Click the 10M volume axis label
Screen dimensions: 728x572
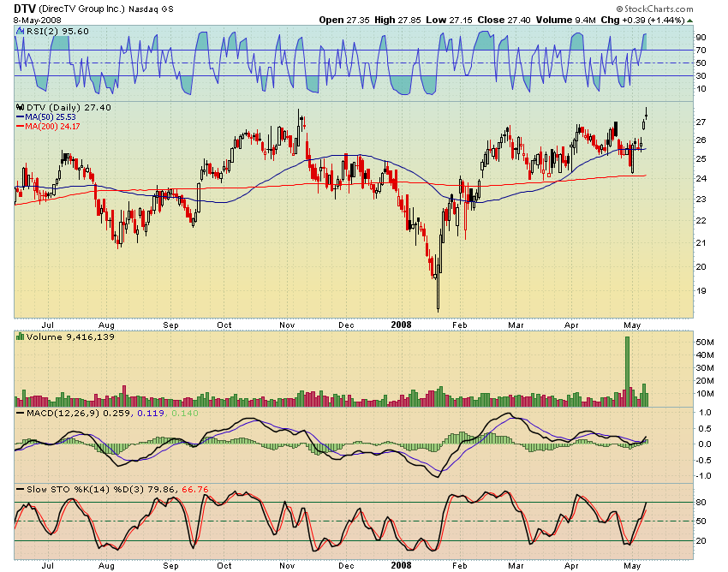(704, 394)
